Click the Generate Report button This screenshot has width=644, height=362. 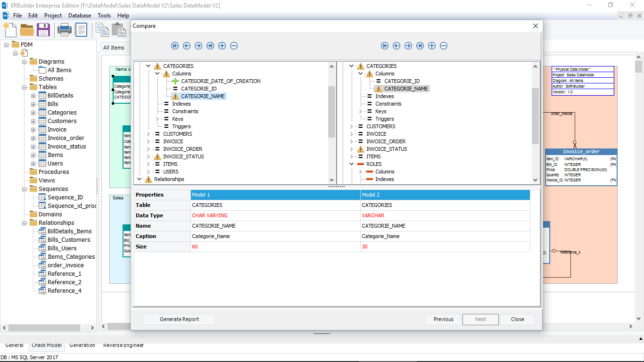tap(179, 319)
